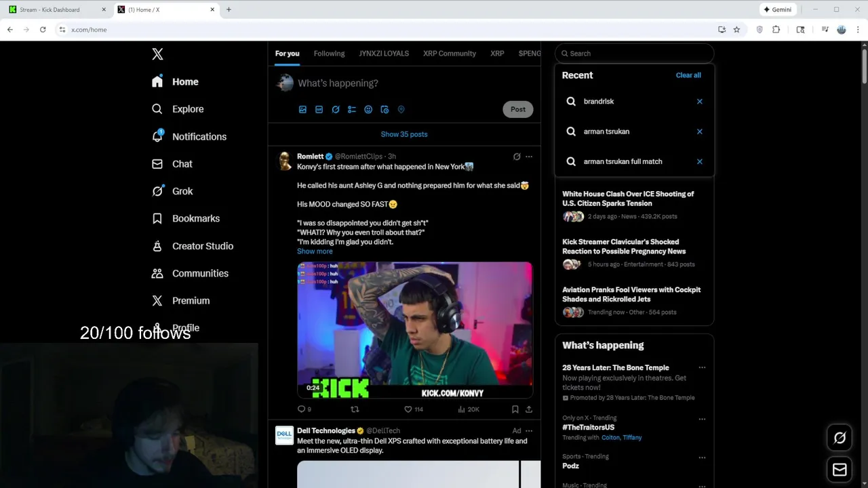868x488 pixels.
Task: Switch to the Following tab
Action: (329, 54)
